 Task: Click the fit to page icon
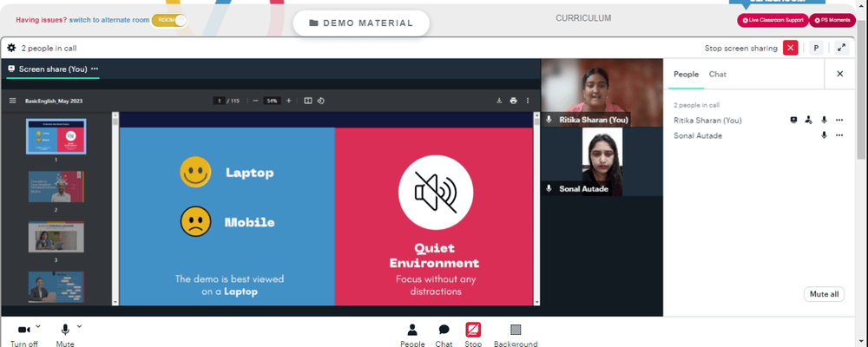[x=308, y=101]
